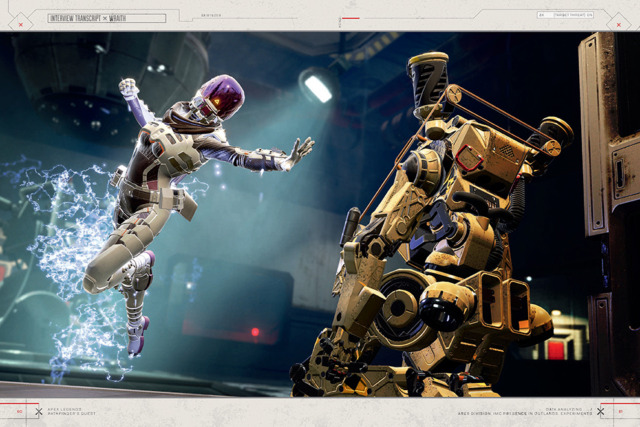Screen dimensions: 640x427
Task: Click the Data Analyzing footer text
Action: click(x=525, y=411)
